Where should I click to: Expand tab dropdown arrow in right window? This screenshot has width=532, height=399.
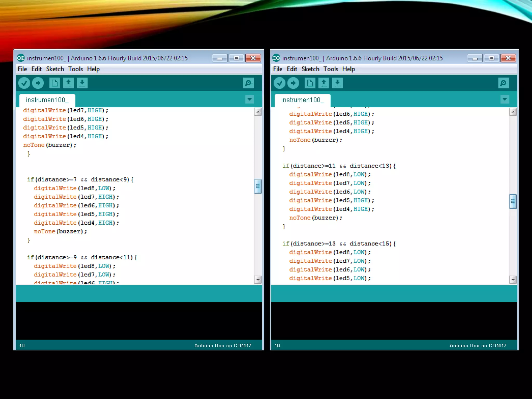(x=505, y=99)
